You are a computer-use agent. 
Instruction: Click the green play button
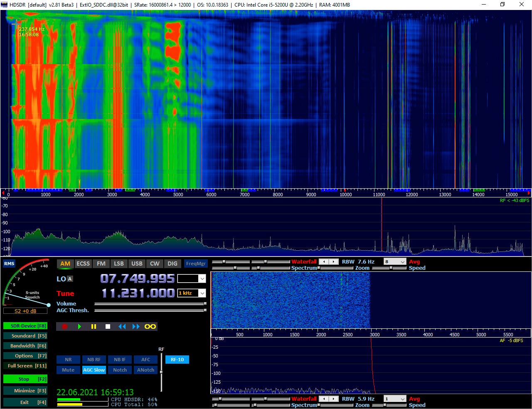(79, 327)
